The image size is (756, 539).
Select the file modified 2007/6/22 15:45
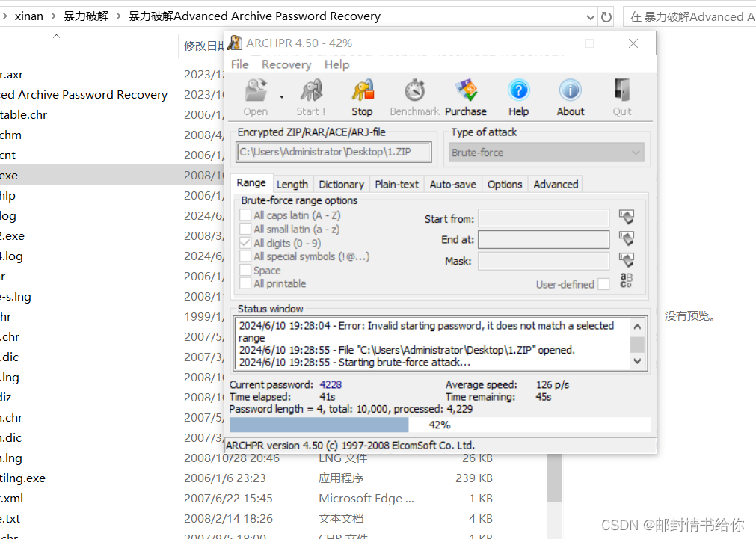[x=246, y=499]
